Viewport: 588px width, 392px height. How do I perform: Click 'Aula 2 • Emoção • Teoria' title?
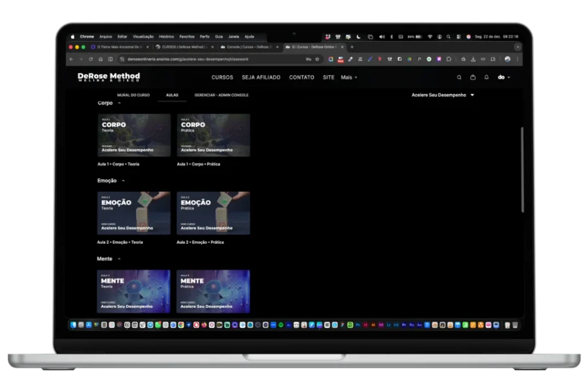120,242
